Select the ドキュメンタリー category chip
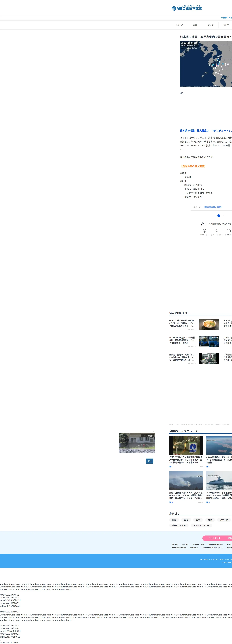The width and height of the screenshot is (232, 644). [x=201, y=525]
